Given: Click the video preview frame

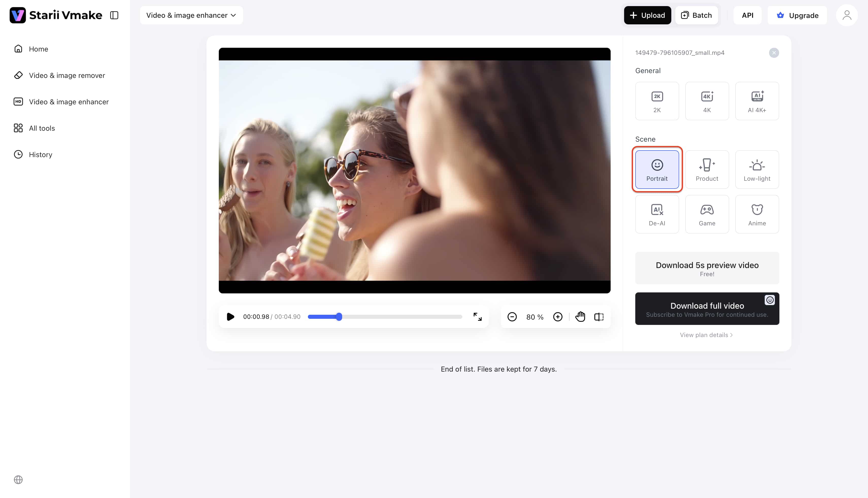Looking at the screenshot, I should pyautogui.click(x=414, y=170).
